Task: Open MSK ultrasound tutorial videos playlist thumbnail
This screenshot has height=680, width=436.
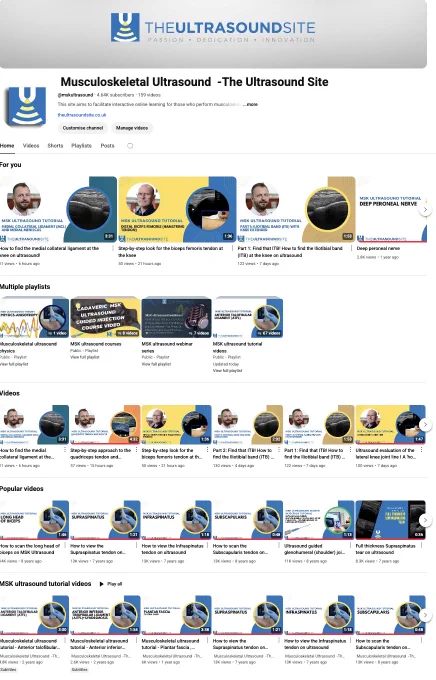Action: (x=248, y=318)
